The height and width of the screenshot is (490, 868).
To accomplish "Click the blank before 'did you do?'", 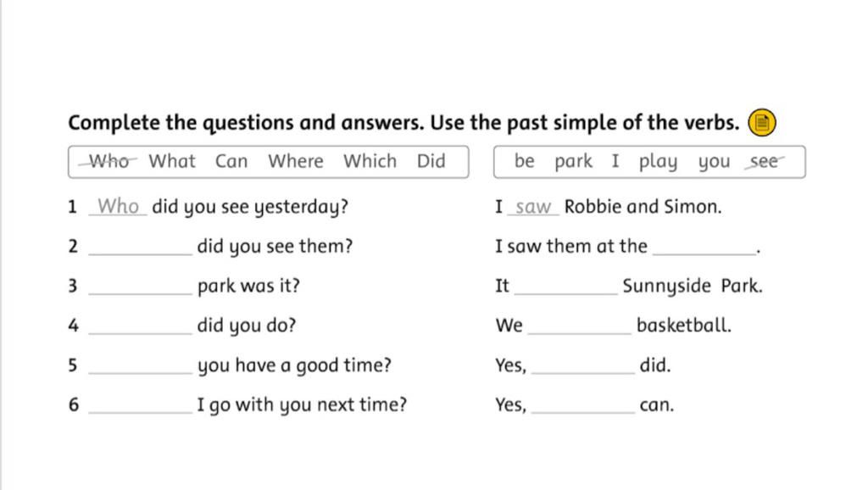I will coord(140,326).
